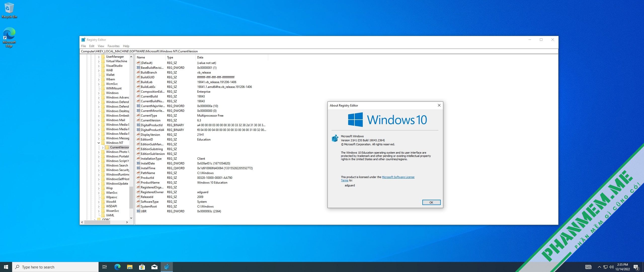The height and width of the screenshot is (272, 644).
Task: Open the Edit menu
Action: pos(92,46)
